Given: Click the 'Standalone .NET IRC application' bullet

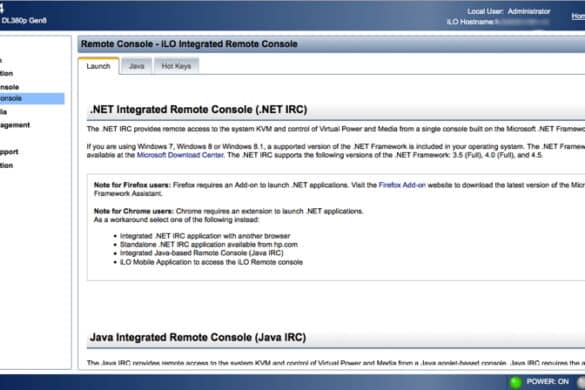Looking at the screenshot, I should pyautogui.click(x=209, y=245).
